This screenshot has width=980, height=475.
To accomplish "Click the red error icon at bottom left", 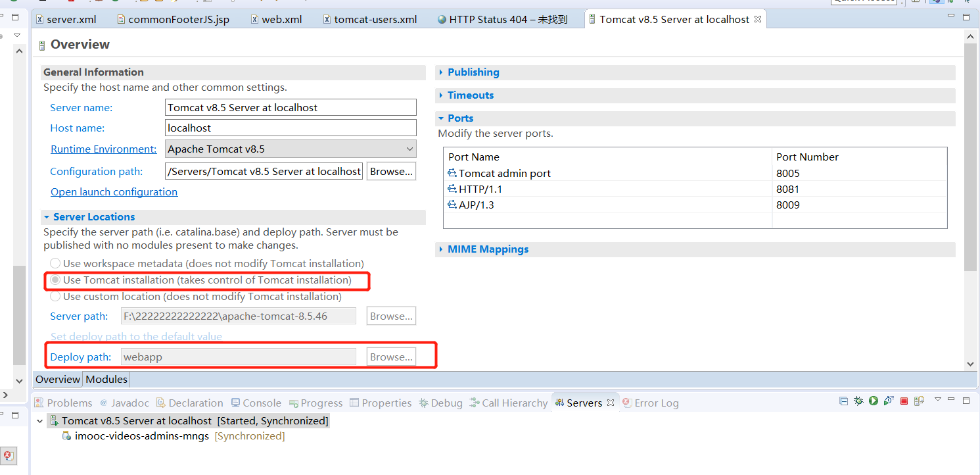I will pyautogui.click(x=8, y=455).
